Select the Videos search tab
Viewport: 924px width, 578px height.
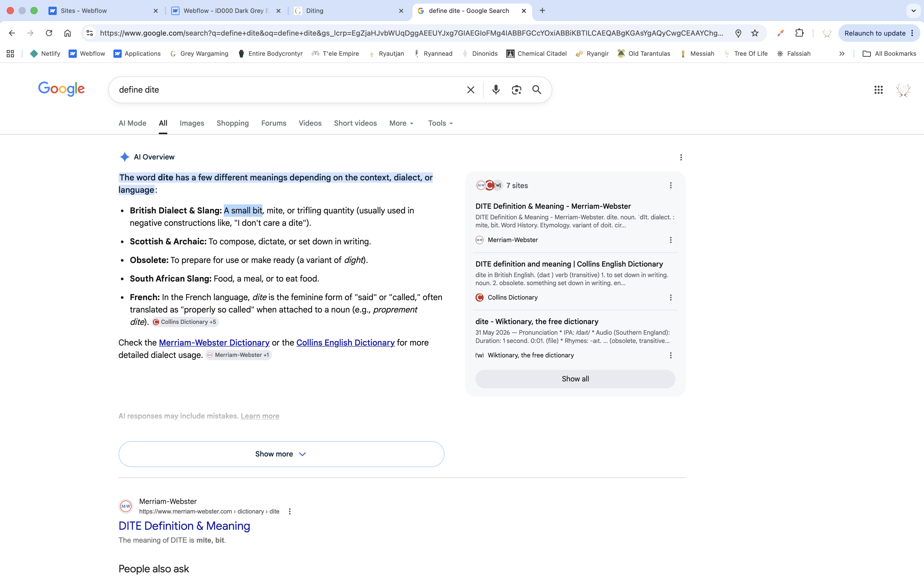(x=310, y=123)
